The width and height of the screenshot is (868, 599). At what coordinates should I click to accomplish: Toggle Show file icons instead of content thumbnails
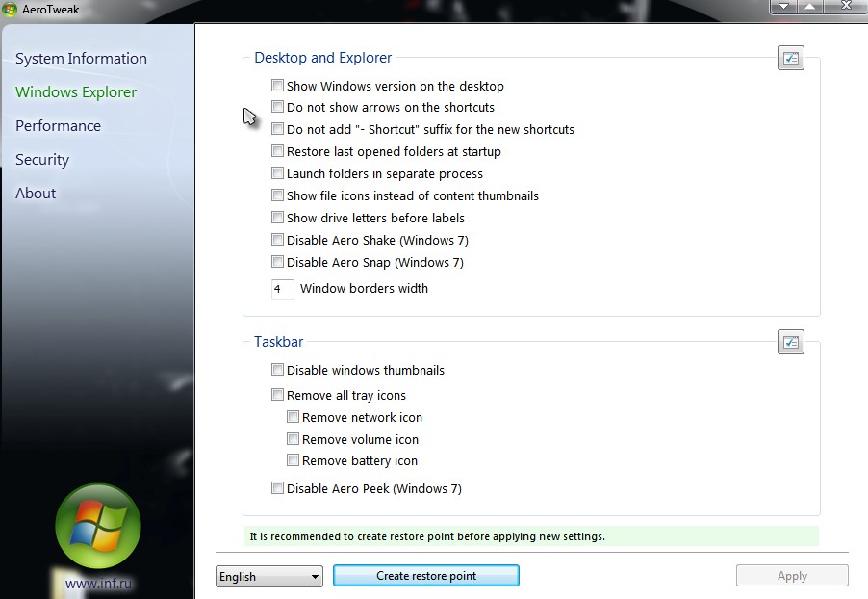(x=277, y=195)
